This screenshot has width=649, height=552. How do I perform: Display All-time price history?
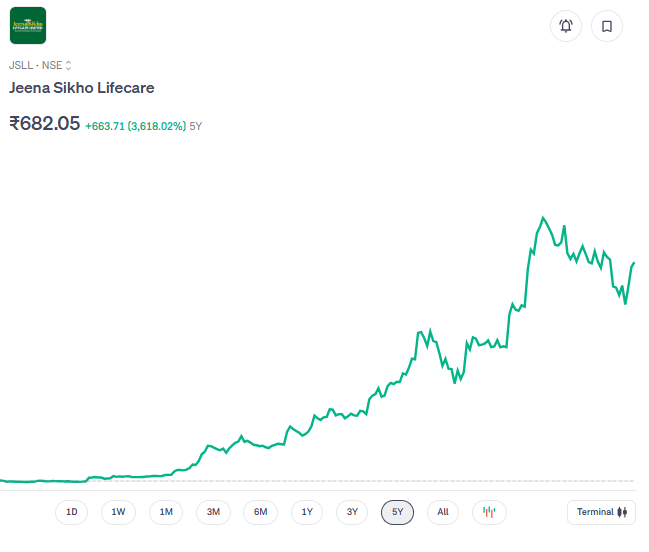443,512
